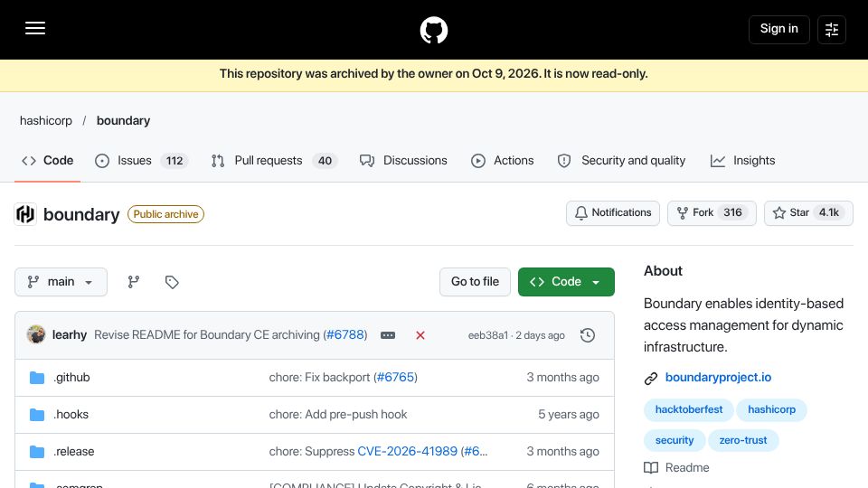
Task: Open the Readme link in About
Action: click(687, 467)
